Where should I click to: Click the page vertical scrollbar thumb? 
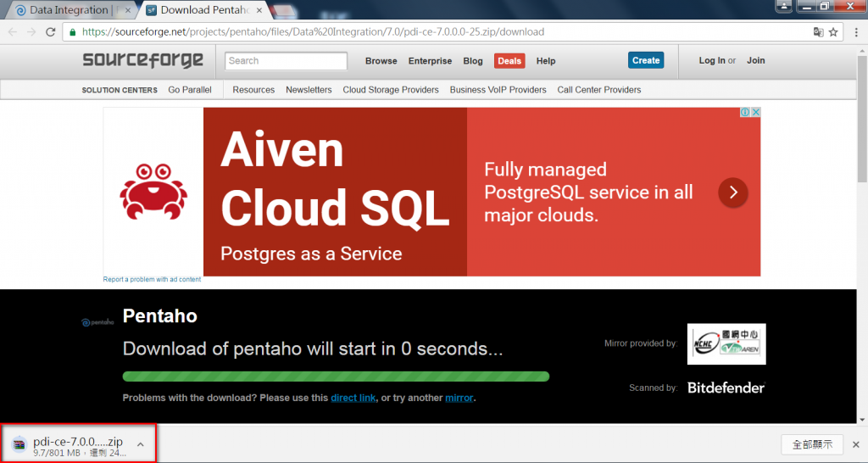click(x=862, y=119)
